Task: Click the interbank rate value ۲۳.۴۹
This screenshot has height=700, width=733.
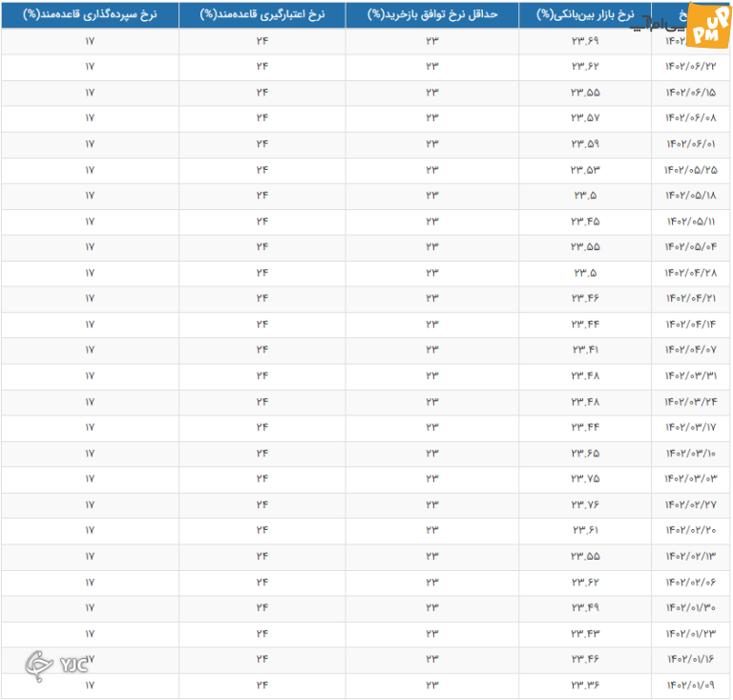Action: coord(585,608)
